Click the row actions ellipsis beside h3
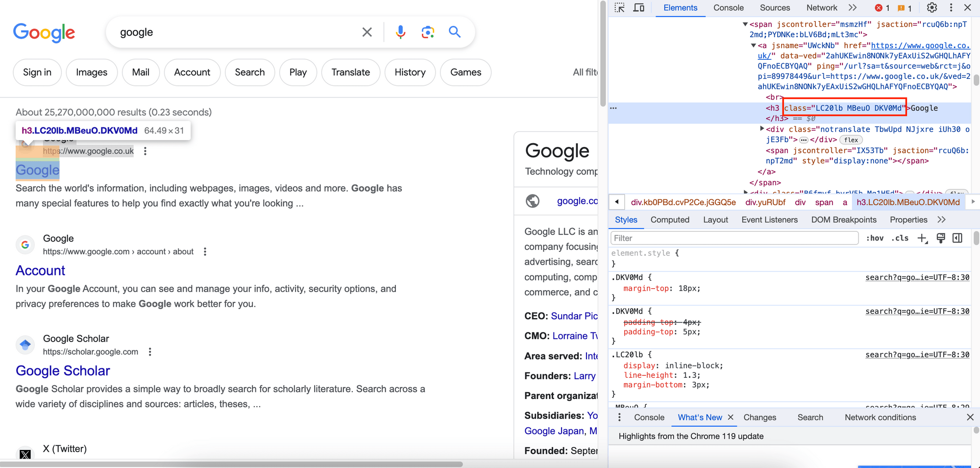Image resolution: width=980 pixels, height=468 pixels. tap(613, 108)
